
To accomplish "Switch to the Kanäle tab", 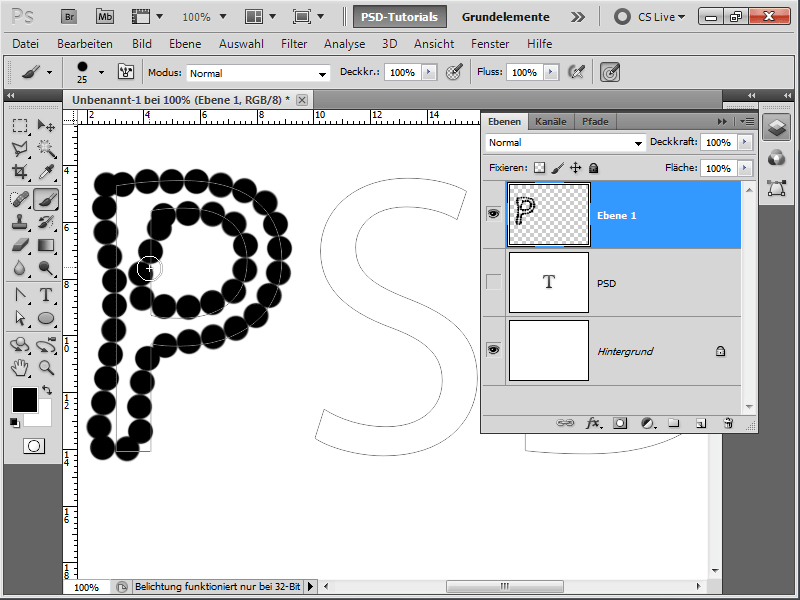I will tap(551, 121).
